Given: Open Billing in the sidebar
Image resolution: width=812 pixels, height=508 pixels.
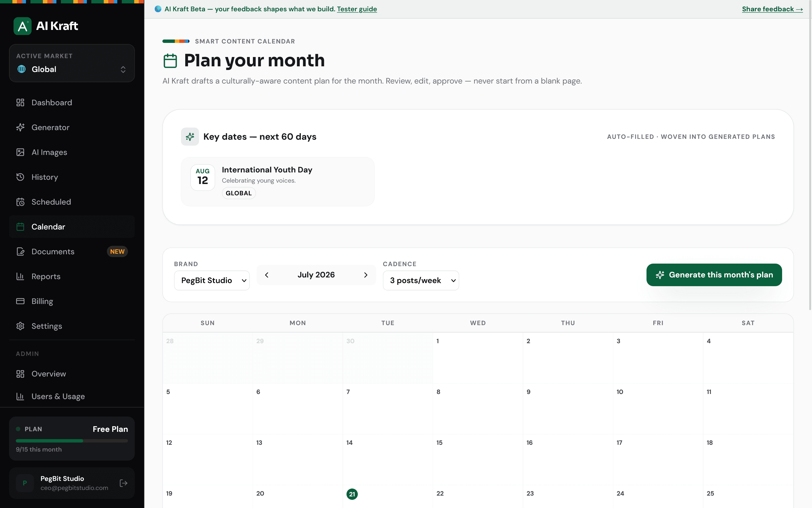Looking at the screenshot, I should click(x=72, y=301).
